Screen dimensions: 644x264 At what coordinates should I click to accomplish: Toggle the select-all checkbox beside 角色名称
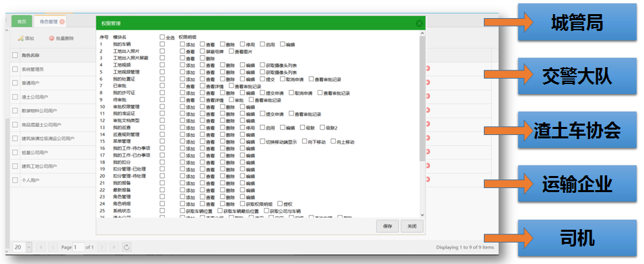[x=15, y=55]
